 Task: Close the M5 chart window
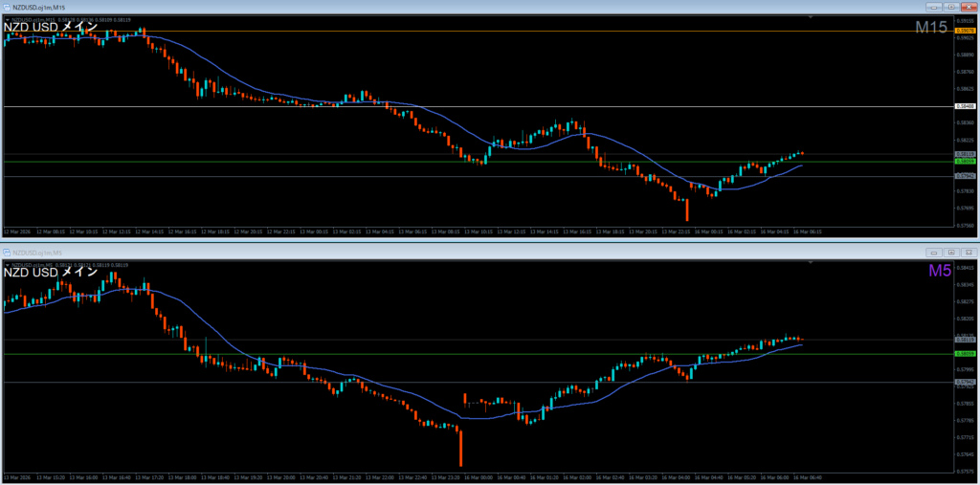click(x=968, y=252)
